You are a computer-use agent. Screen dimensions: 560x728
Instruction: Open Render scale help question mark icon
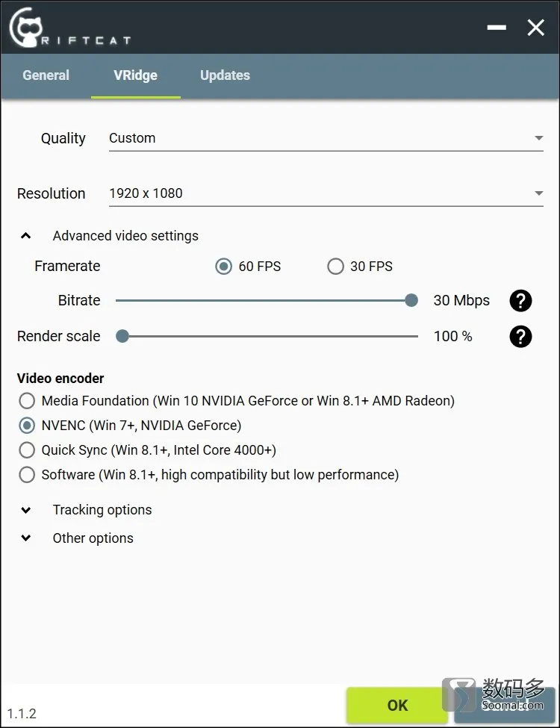[x=520, y=337]
